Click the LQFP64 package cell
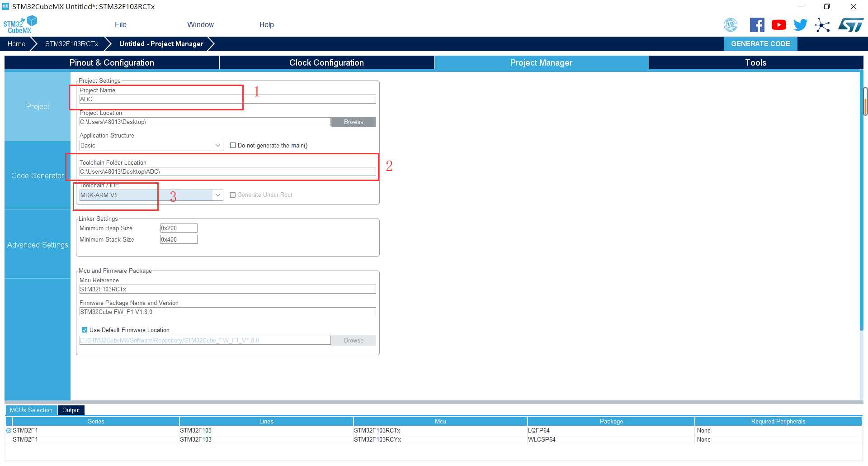The width and height of the screenshot is (868, 466). 611,430
